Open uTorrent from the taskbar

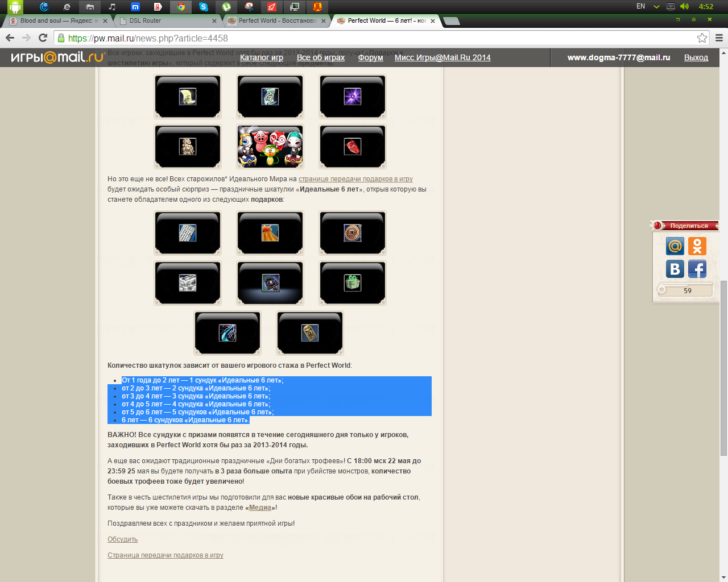tap(226, 7)
